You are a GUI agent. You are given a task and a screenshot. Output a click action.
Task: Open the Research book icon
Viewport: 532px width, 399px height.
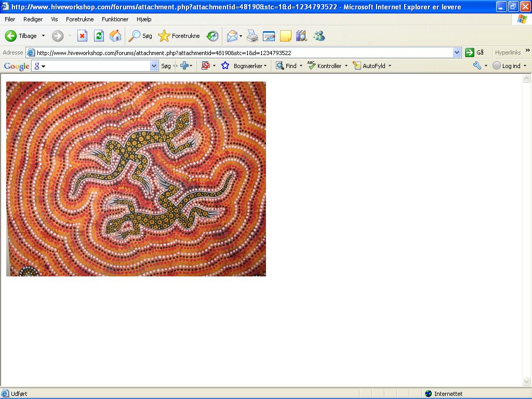click(x=301, y=36)
